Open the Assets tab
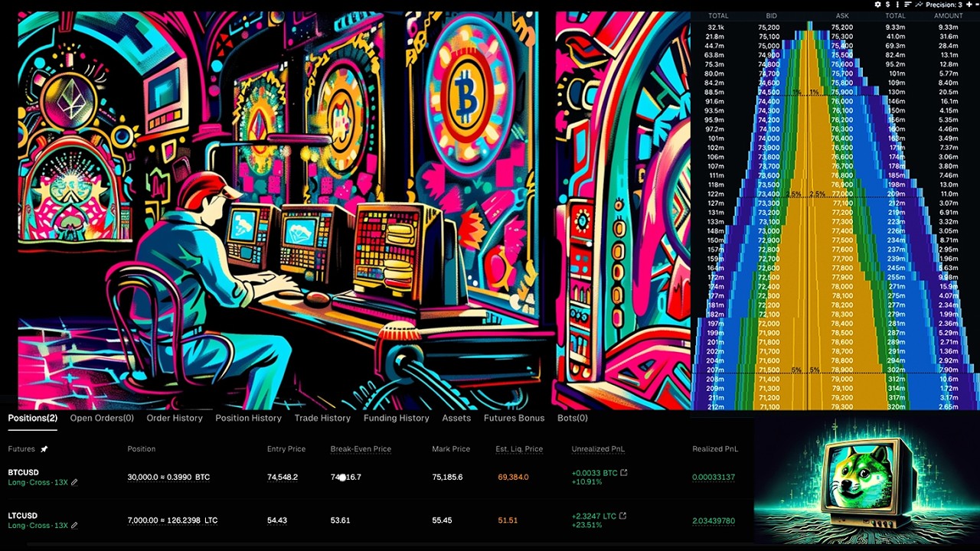980x551 pixels. coord(456,418)
